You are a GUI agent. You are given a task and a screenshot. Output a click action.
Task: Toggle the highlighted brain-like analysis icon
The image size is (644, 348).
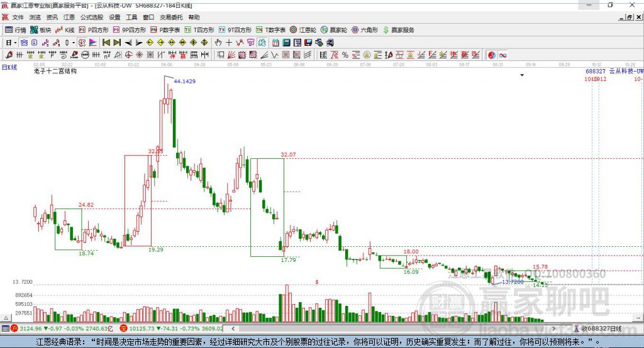click(x=262, y=43)
